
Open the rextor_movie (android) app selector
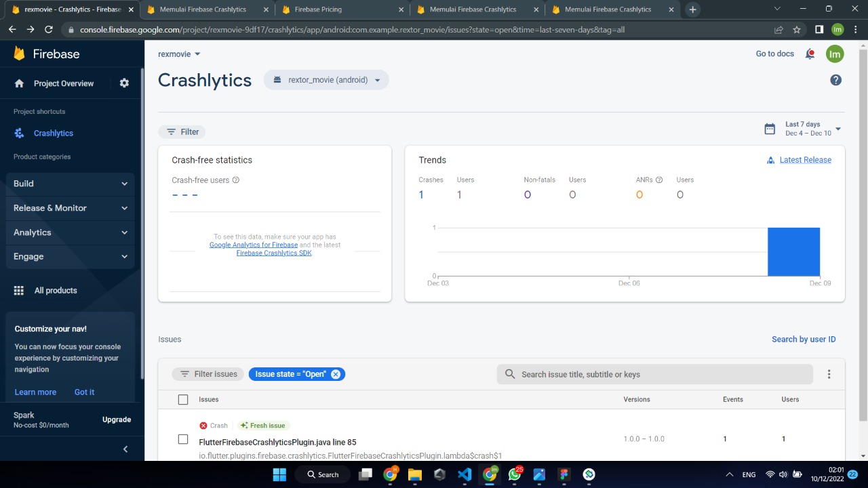point(326,80)
